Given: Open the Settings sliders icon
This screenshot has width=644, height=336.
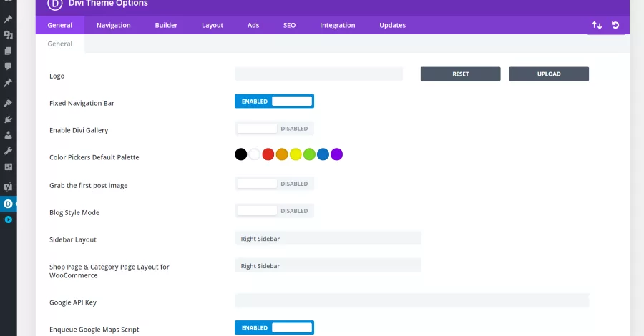Looking at the screenshot, I should pyautogui.click(x=8, y=167).
